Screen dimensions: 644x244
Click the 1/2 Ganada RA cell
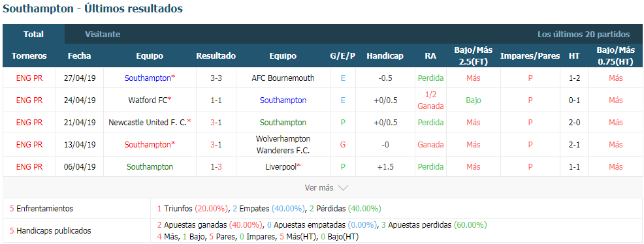click(431, 100)
